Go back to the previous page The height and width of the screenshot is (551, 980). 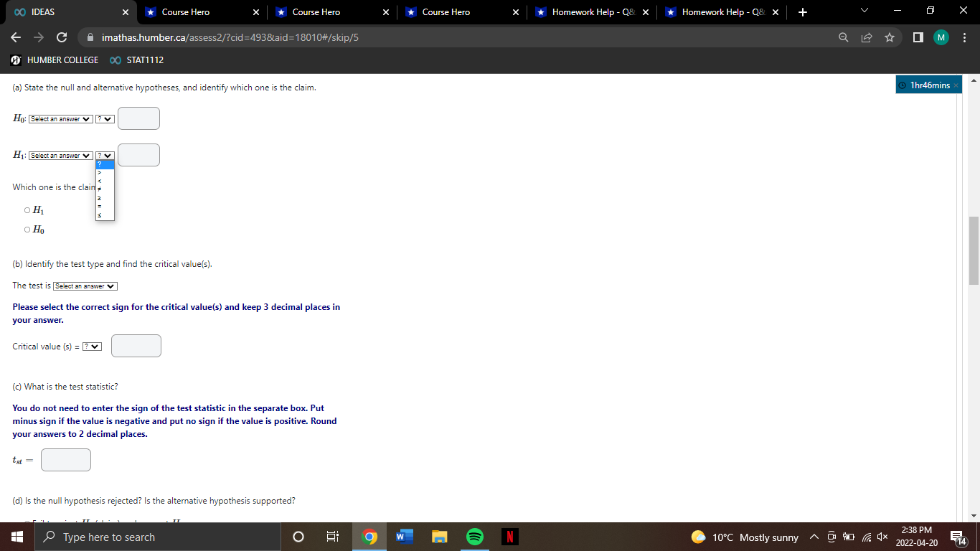[16, 37]
